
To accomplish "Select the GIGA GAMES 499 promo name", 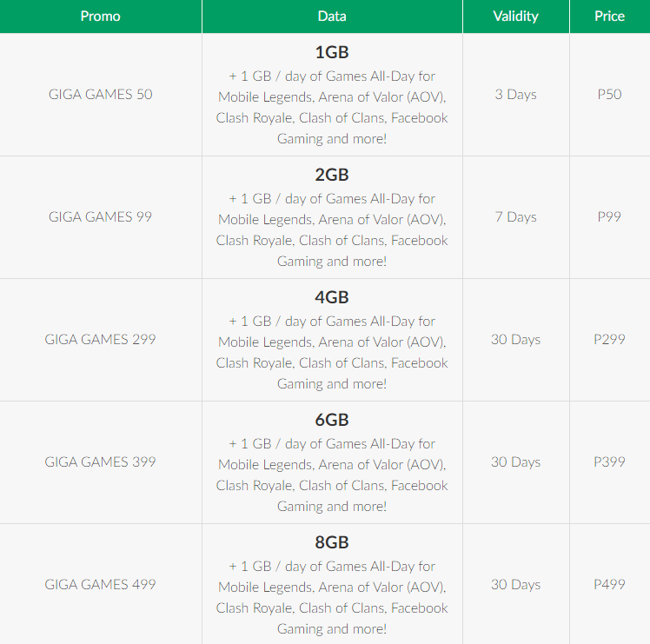I will 100,584.
